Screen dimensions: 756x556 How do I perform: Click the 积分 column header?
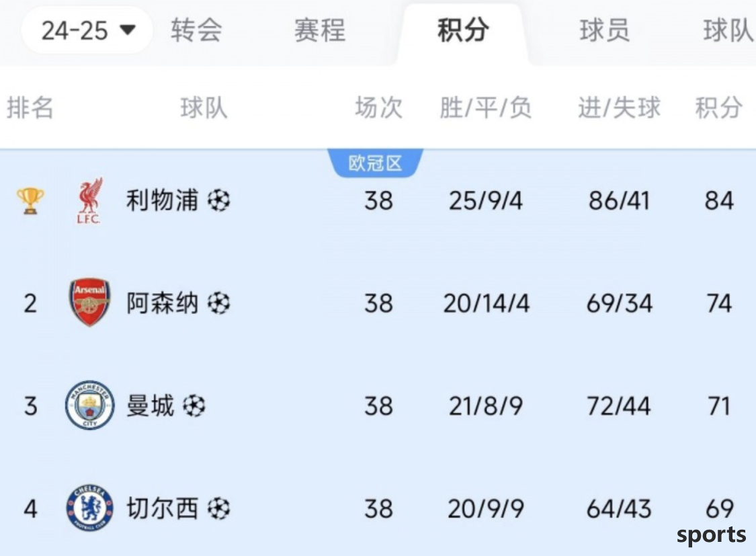point(718,107)
